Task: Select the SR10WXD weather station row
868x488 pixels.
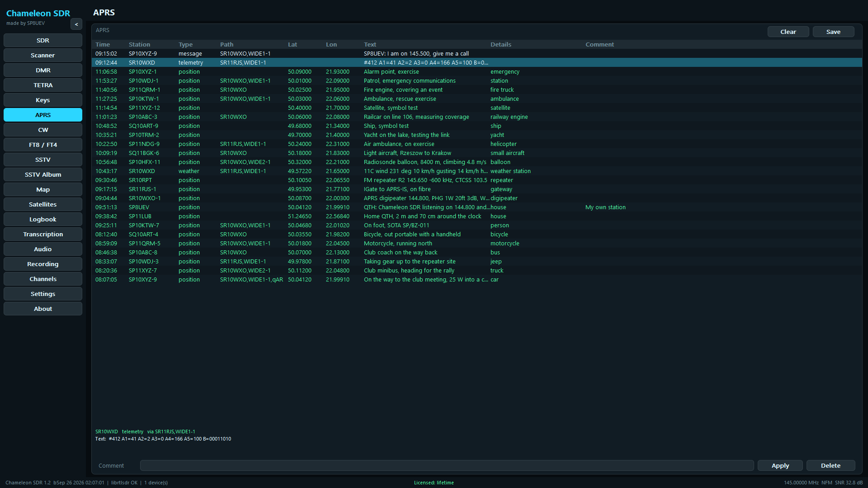Action: 477,171
